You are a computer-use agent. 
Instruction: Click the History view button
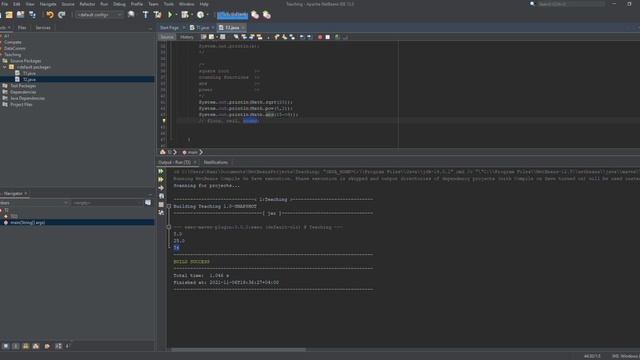(187, 37)
